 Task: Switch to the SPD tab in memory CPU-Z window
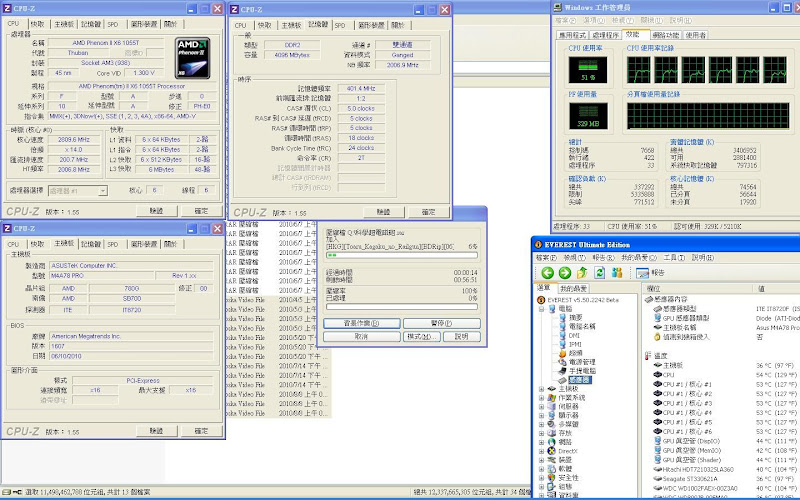coord(341,25)
